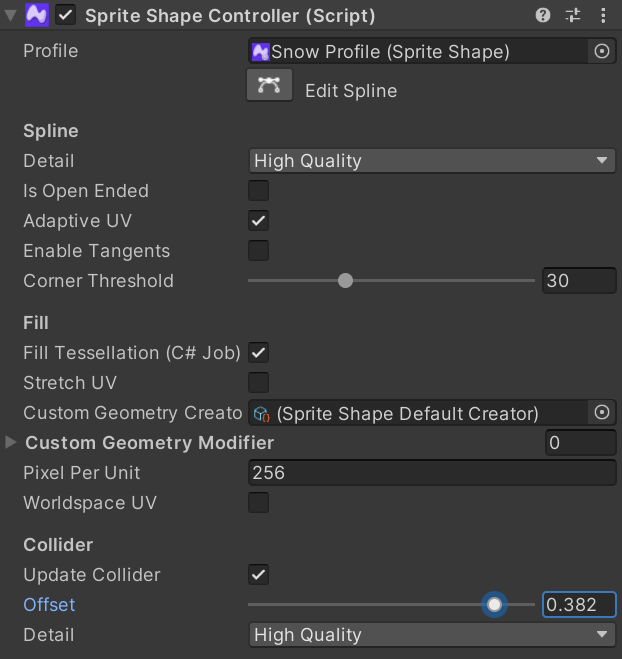The image size is (622, 659).
Task: Click the Pixel Per Unit field
Action: [x=431, y=473]
